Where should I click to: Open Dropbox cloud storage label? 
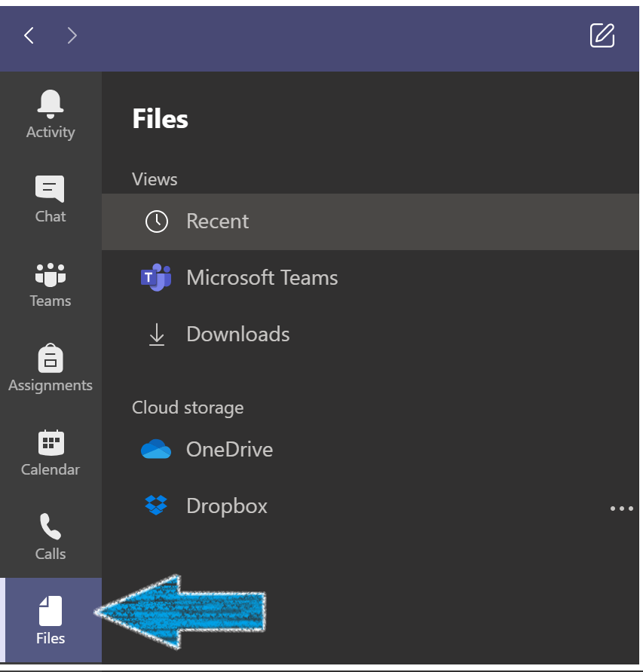227,506
